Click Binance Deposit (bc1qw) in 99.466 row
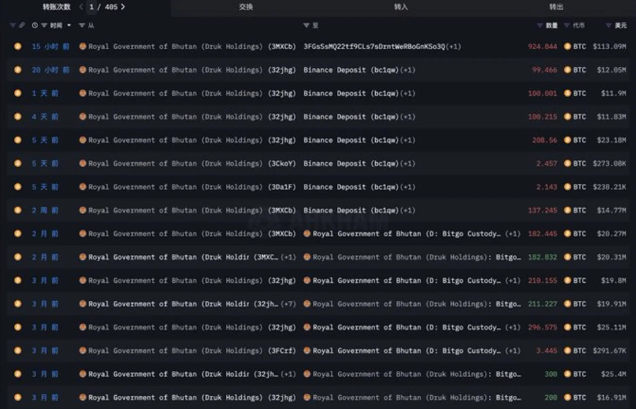The image size is (636, 409). click(351, 70)
